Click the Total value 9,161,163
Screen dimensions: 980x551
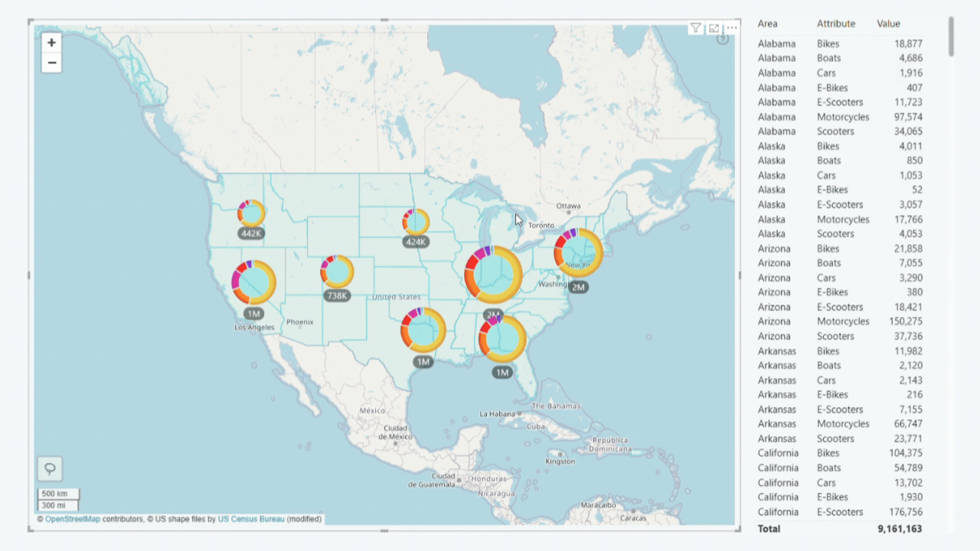coord(900,529)
